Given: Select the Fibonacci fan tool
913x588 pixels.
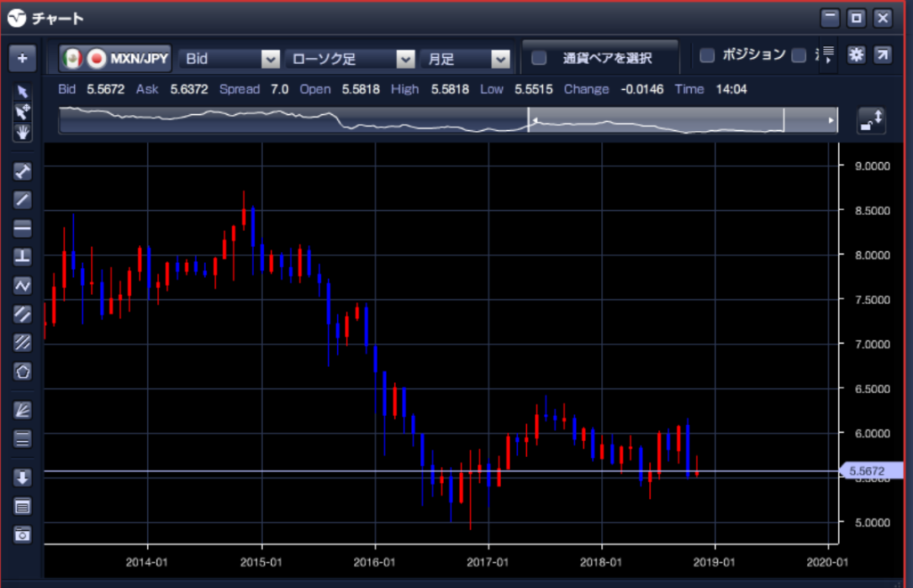Looking at the screenshot, I should coord(22,411).
